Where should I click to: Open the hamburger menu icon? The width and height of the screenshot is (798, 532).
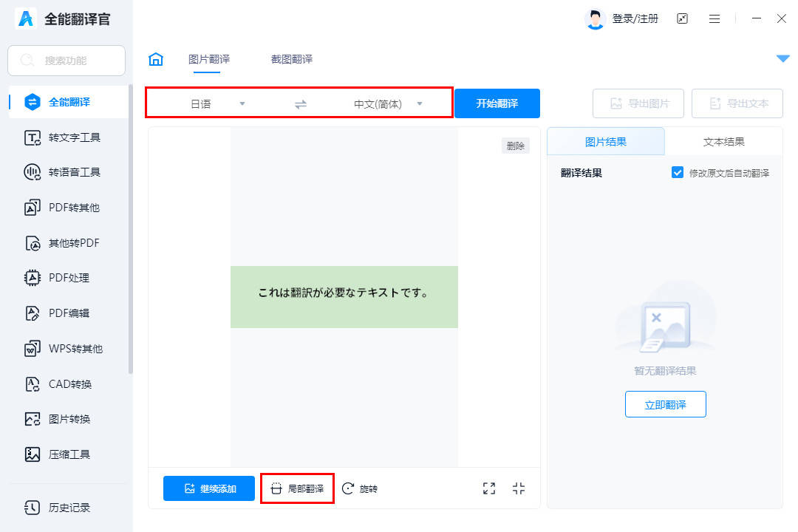(x=714, y=18)
